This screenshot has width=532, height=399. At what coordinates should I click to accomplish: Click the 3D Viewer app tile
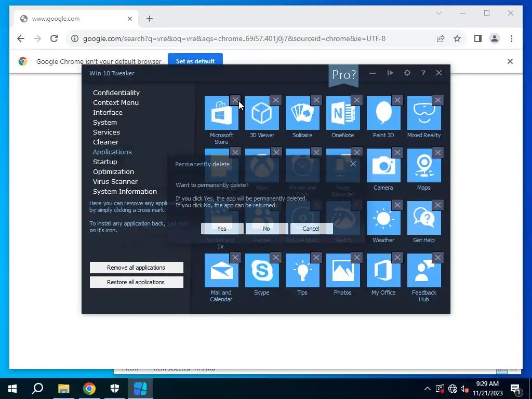point(262,113)
